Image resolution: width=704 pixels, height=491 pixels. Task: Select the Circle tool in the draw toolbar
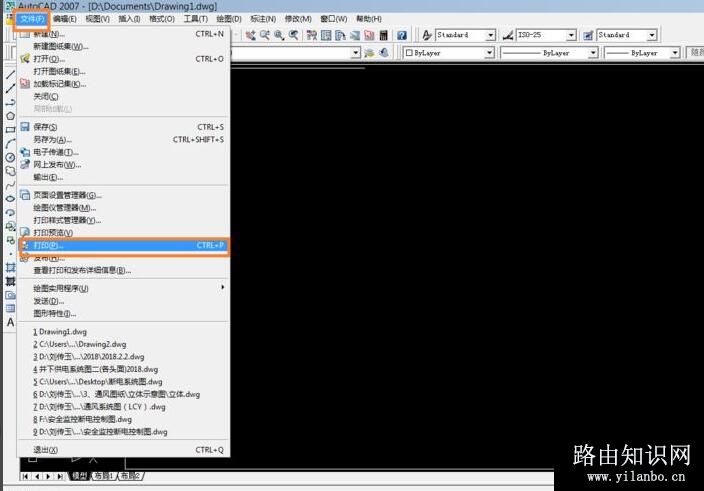(10, 158)
